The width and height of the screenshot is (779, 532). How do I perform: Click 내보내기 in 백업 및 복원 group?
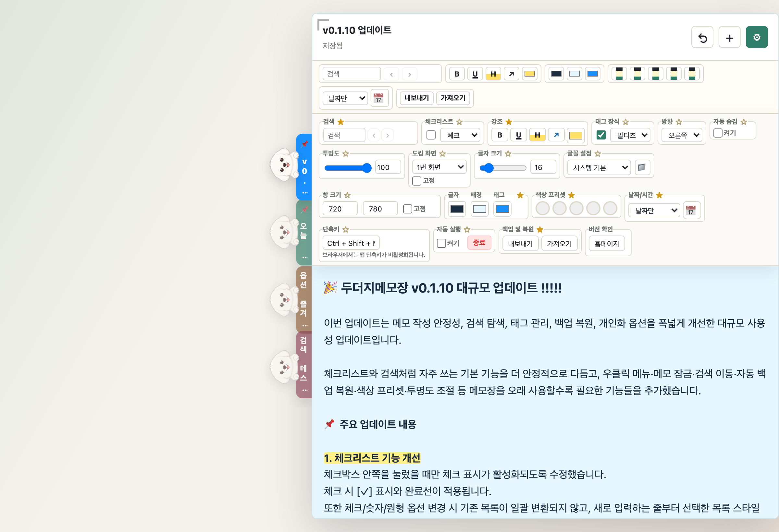[520, 244]
